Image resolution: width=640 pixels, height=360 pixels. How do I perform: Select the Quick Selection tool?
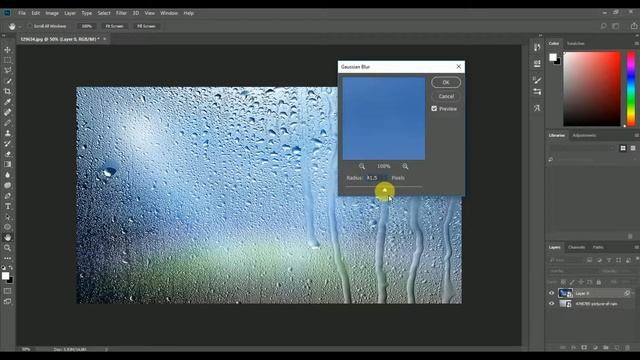8,81
